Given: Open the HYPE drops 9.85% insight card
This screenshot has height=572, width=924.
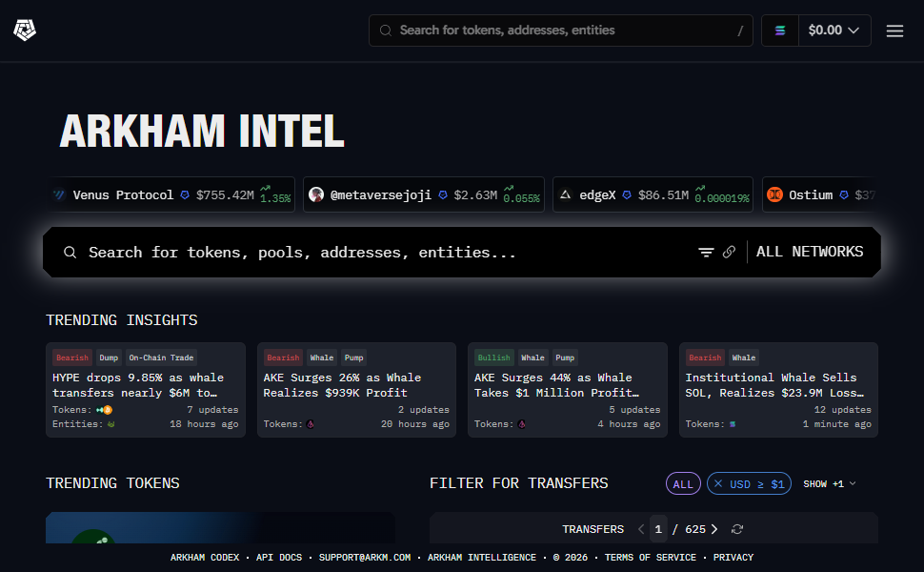Looking at the screenshot, I should (146, 390).
